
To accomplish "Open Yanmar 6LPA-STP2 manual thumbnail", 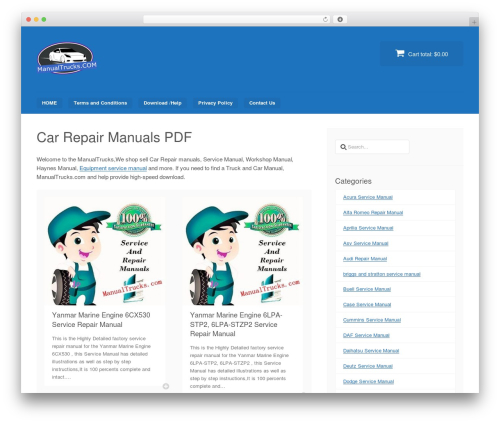I will coord(242,251).
